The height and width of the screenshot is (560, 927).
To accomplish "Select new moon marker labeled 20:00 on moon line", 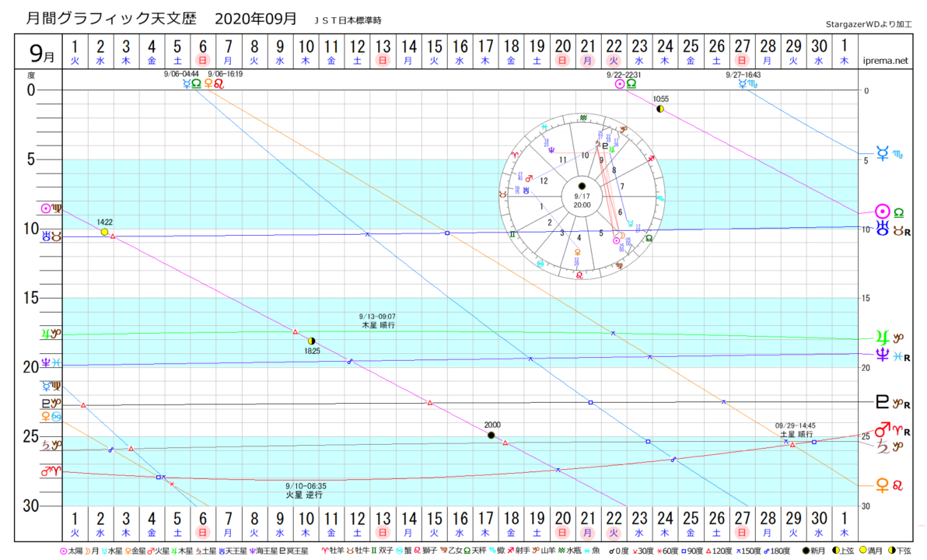I will point(491,435).
